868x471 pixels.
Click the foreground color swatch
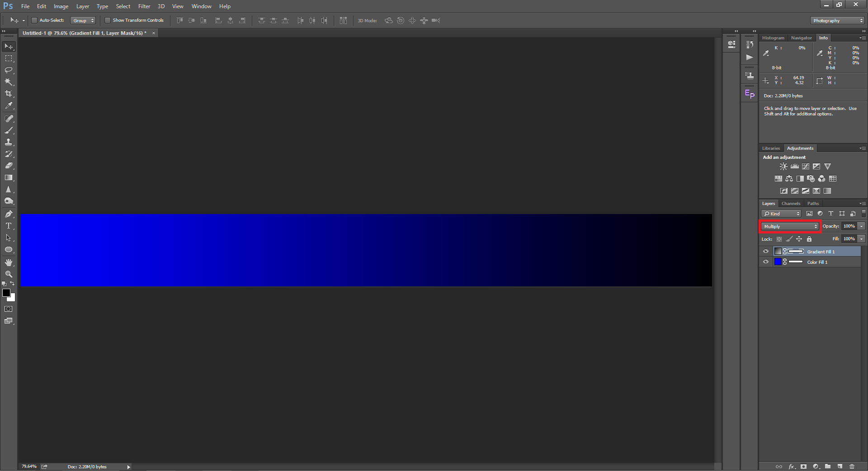[x=6, y=293]
